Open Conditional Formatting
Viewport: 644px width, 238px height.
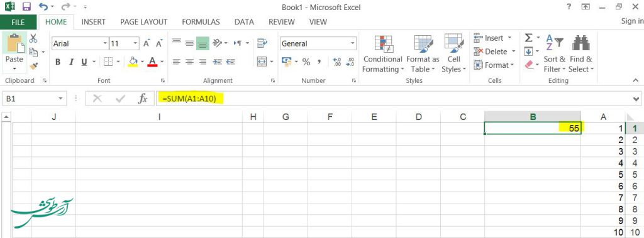(382, 54)
